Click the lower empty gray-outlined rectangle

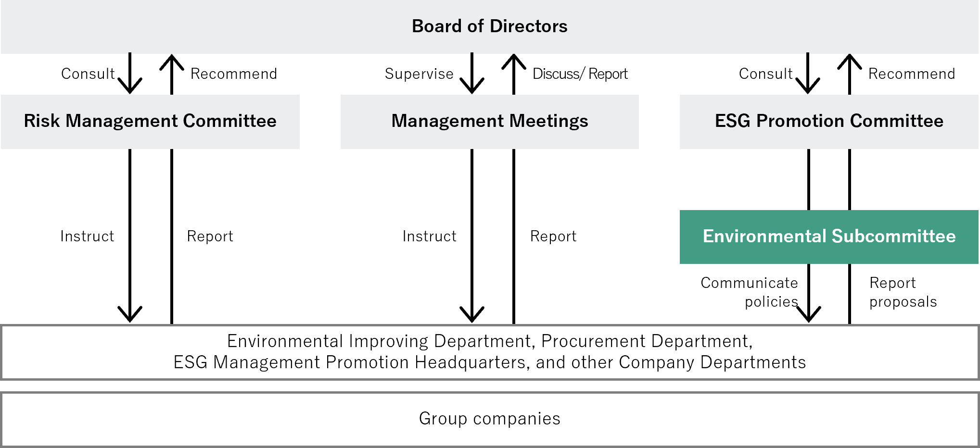click(x=490, y=420)
